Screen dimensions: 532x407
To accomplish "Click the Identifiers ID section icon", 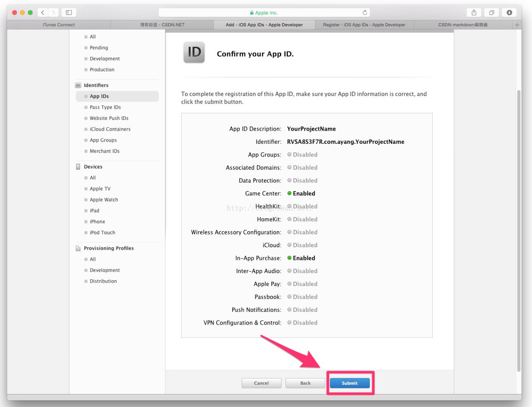I will (x=78, y=85).
